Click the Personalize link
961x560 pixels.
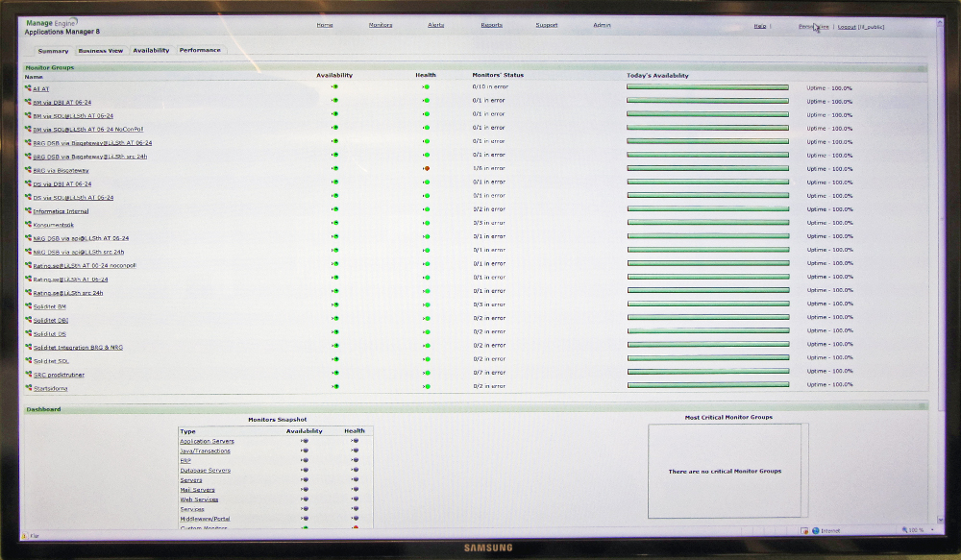point(813,26)
